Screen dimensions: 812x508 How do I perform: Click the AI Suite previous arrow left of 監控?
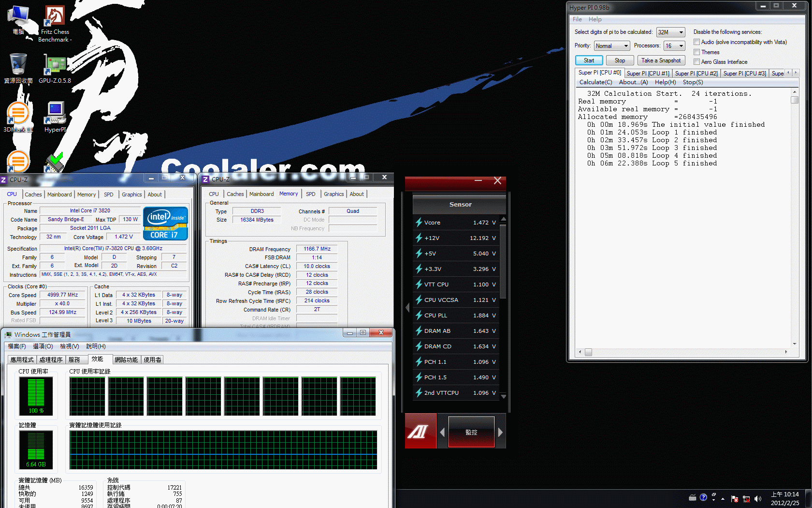coord(442,432)
